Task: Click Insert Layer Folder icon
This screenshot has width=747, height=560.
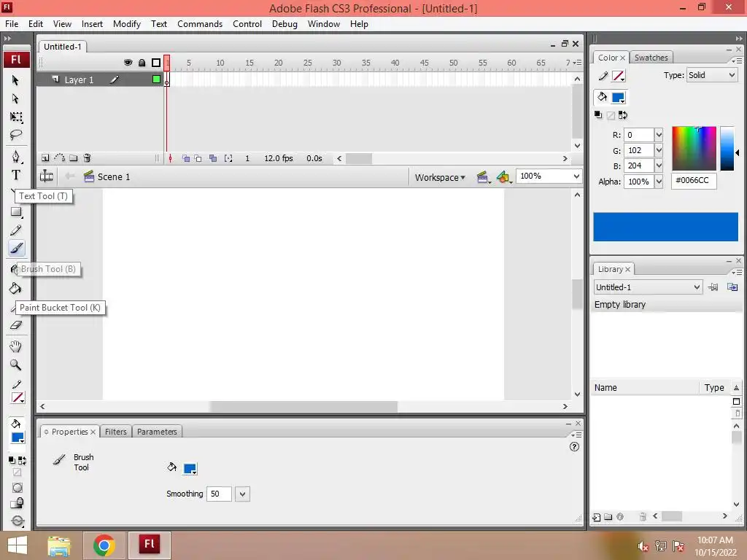Action: coord(74,158)
